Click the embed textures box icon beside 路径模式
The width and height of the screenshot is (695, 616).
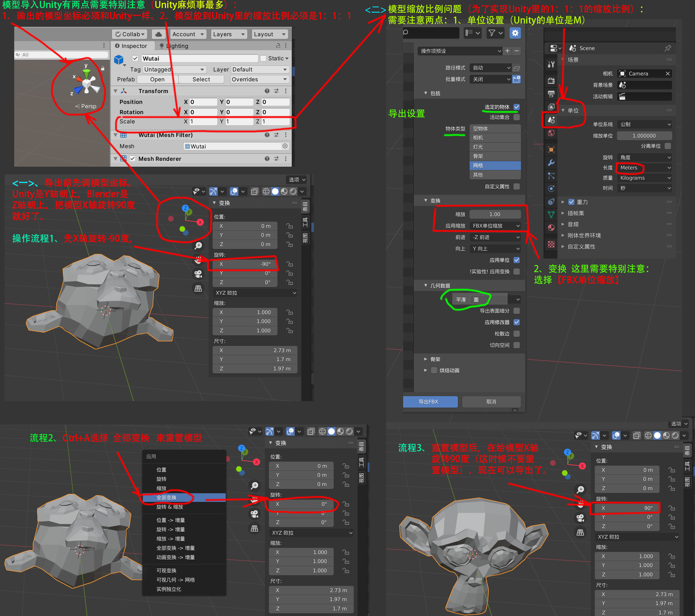[x=517, y=68]
